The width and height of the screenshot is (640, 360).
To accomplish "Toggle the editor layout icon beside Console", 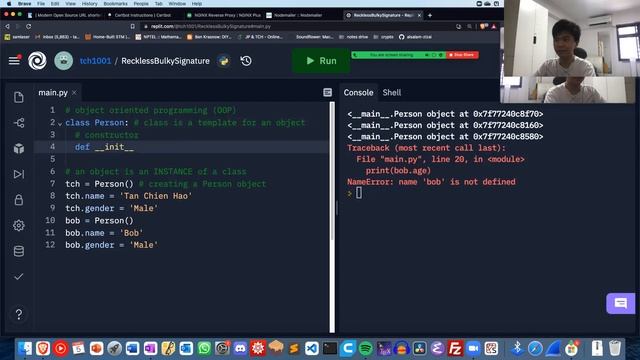I will click(x=327, y=93).
